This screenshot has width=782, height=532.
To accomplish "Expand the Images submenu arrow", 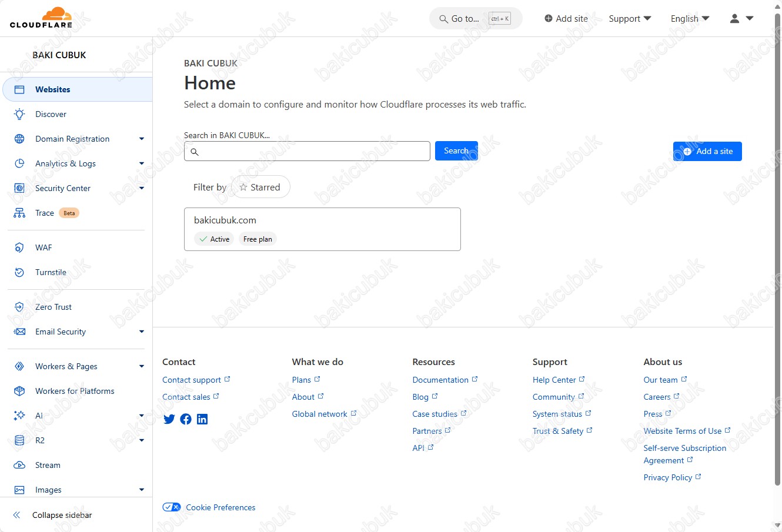I will pyautogui.click(x=142, y=490).
